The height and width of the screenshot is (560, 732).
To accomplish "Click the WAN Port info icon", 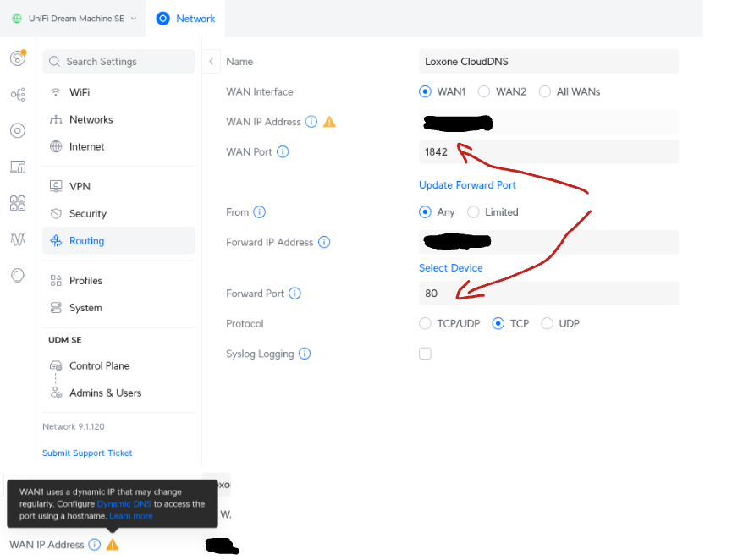I will point(283,151).
